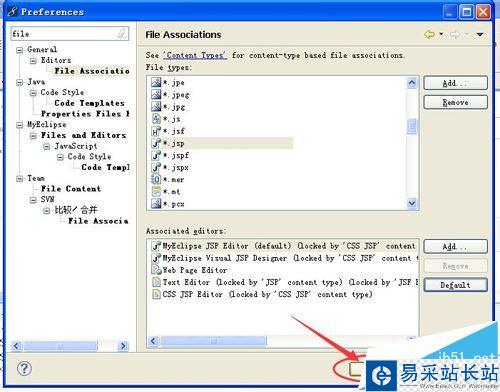500x392 pixels.
Task: Click tree panel horizontal scrollbar thumb
Action: (61, 346)
